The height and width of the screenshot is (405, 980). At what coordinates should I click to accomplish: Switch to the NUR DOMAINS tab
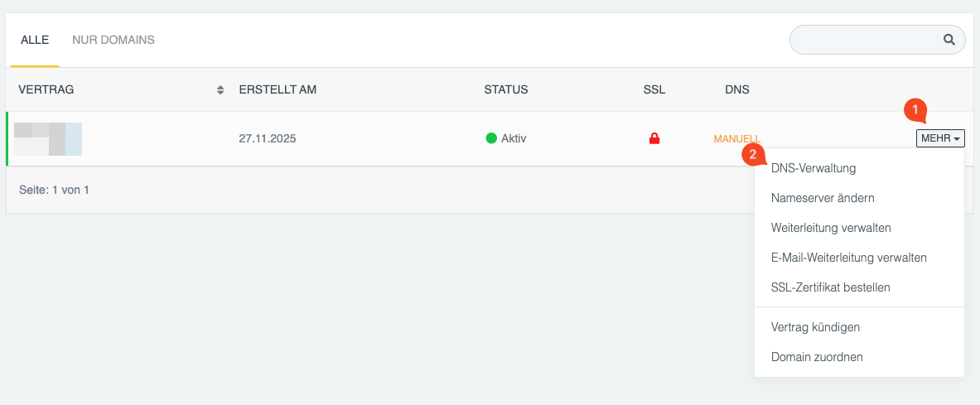113,40
